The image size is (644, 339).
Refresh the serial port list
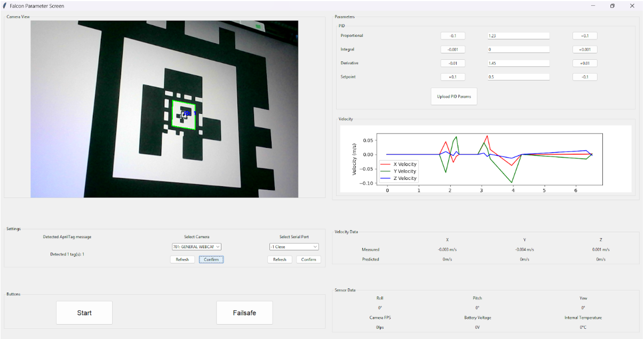pyautogui.click(x=280, y=259)
